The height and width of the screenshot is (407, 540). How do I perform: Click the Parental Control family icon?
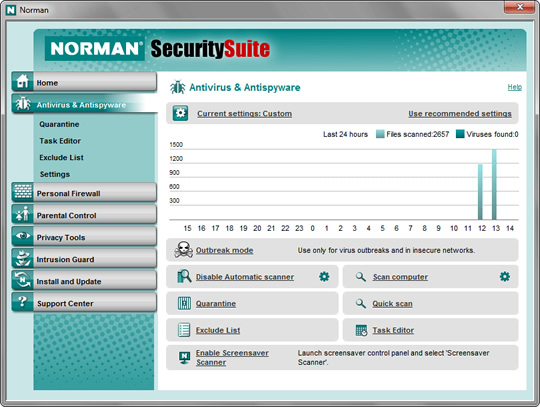click(23, 214)
